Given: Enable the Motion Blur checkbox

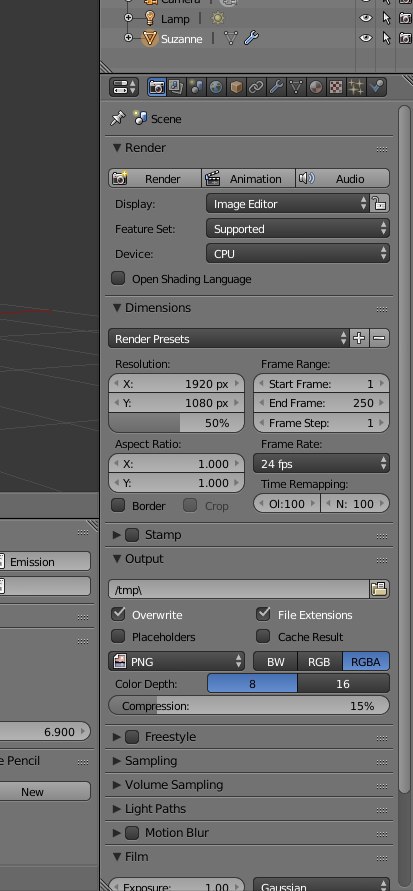Looking at the screenshot, I should coord(132,832).
